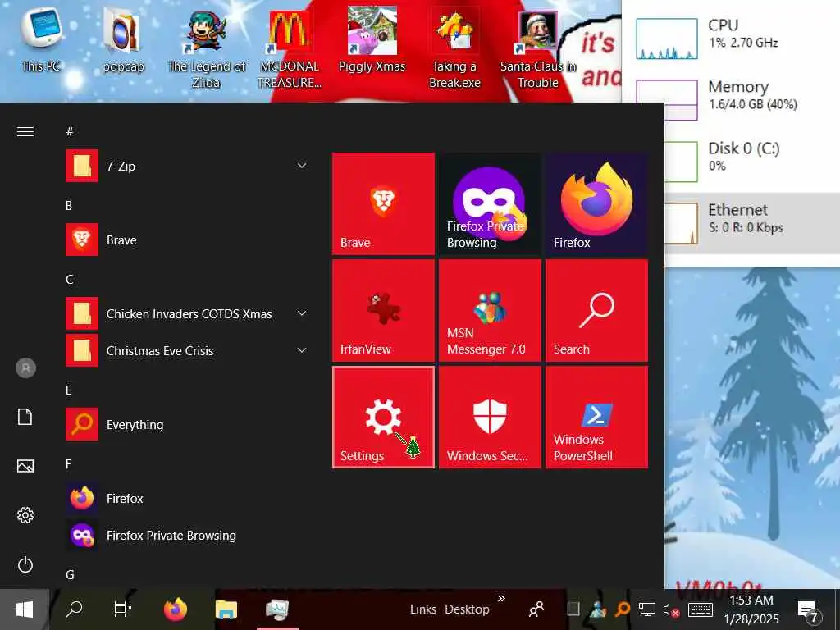
Task: Select CPU in Task Manager
Action: point(731,38)
